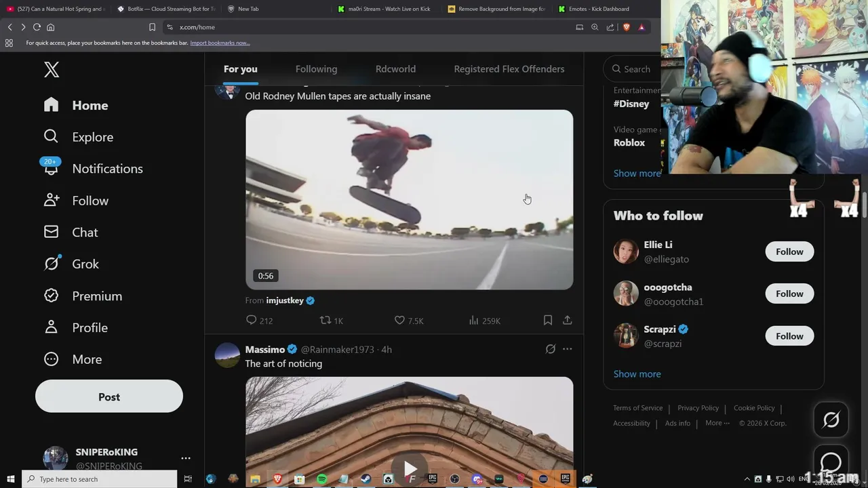Screen dimensions: 868x488
Task: Open the Cookie Policy link
Action: click(754, 408)
